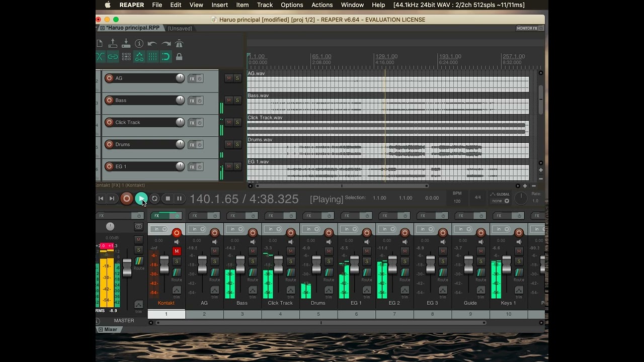Viewport: 644px width, 362px height.
Task: Adjust the Drums track volume knob
Action: point(180,144)
